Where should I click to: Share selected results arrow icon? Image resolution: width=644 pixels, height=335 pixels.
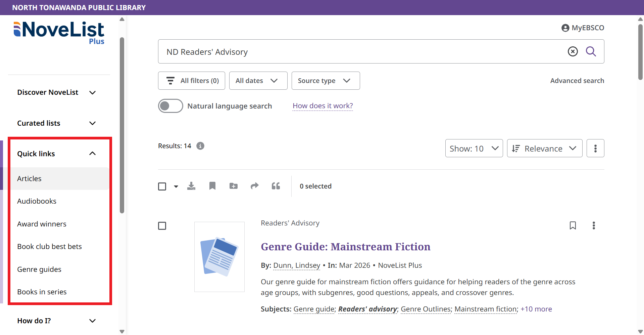[255, 186]
